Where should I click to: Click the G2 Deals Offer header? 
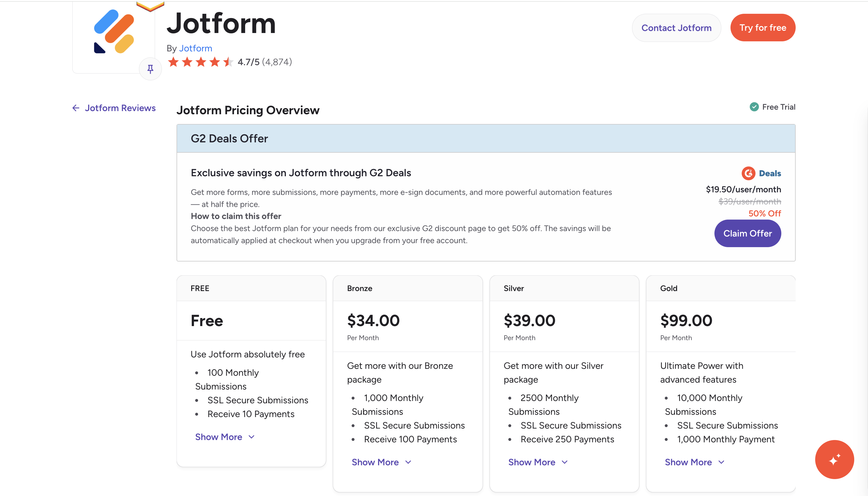click(486, 138)
